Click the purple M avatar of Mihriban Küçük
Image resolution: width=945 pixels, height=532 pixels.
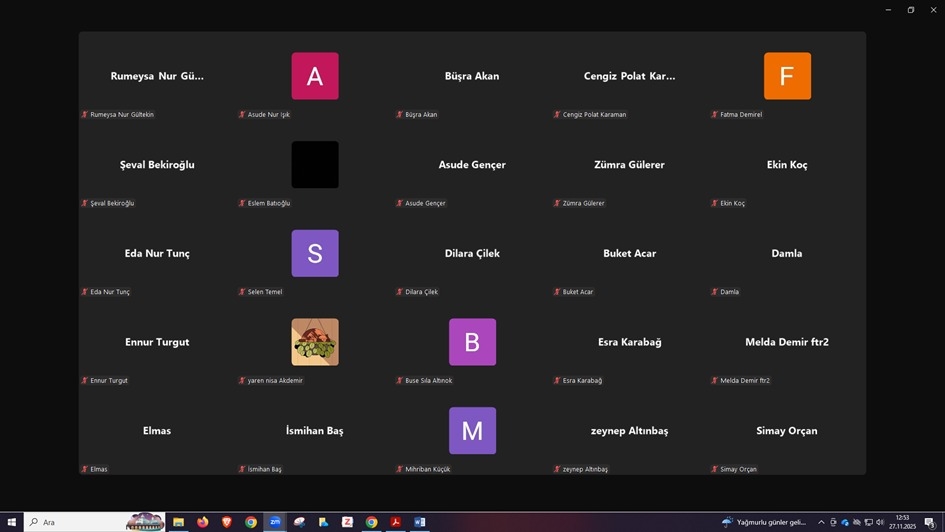[x=472, y=431]
